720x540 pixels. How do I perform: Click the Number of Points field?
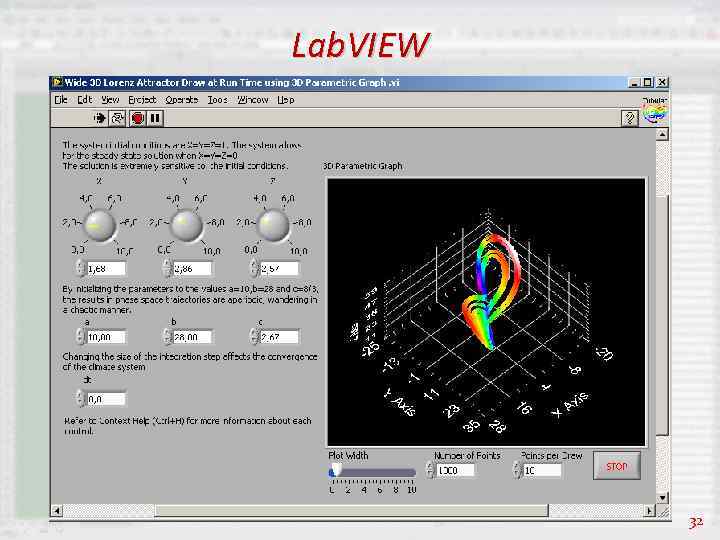[455, 471]
